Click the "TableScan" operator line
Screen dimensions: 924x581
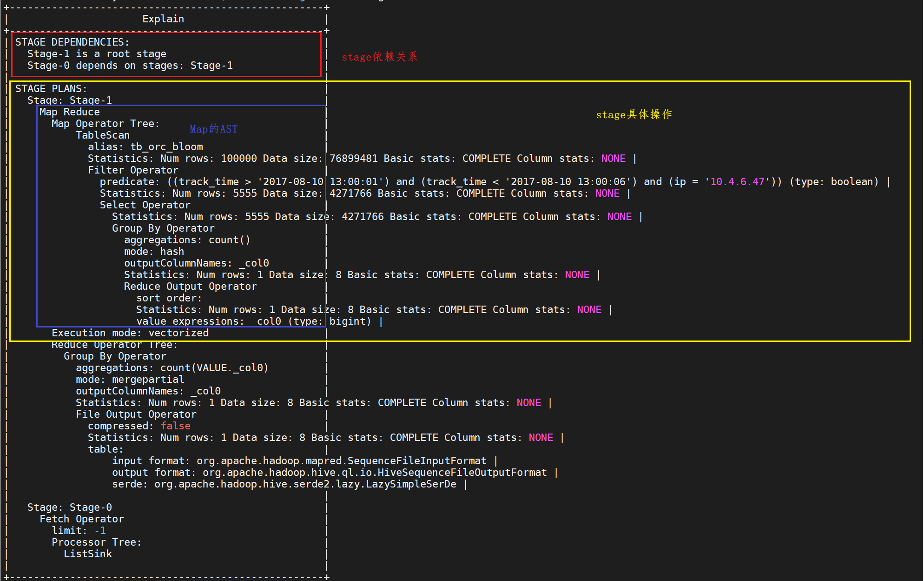[103, 135]
